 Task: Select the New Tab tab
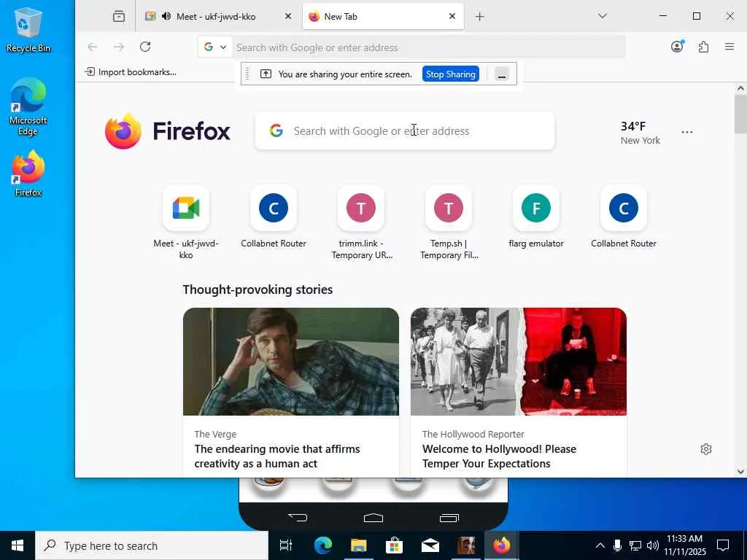pyautogui.click(x=383, y=17)
